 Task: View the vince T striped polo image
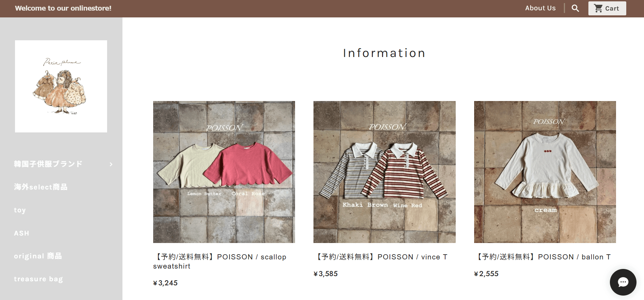click(x=384, y=172)
